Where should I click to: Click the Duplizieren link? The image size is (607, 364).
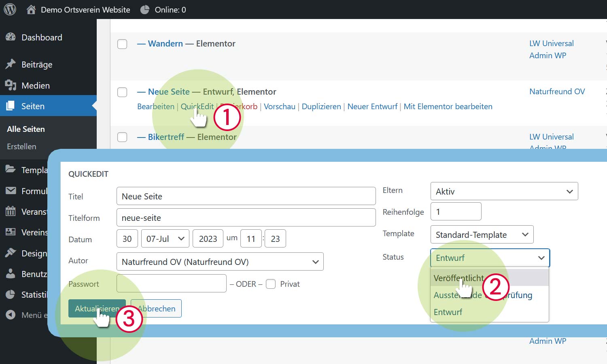(x=321, y=106)
